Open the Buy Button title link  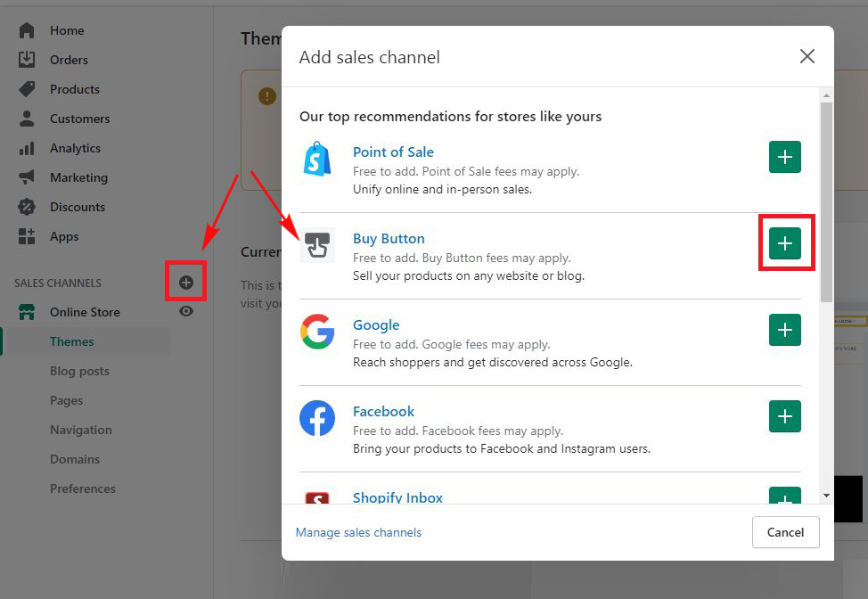tap(389, 239)
